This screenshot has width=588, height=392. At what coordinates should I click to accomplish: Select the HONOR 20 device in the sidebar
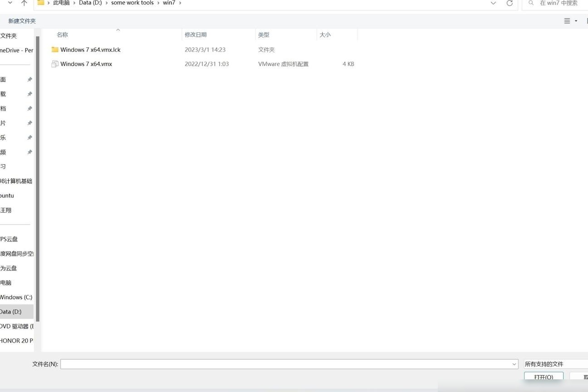point(17,341)
